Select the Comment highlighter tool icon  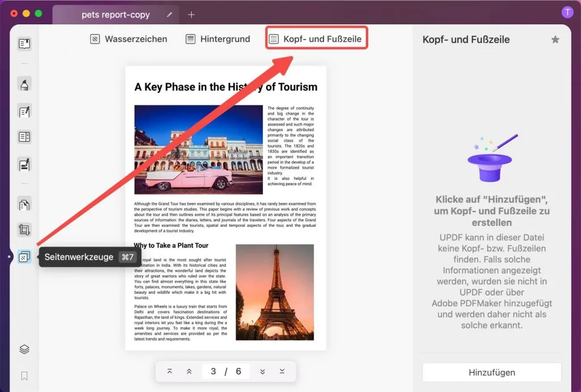coord(24,85)
